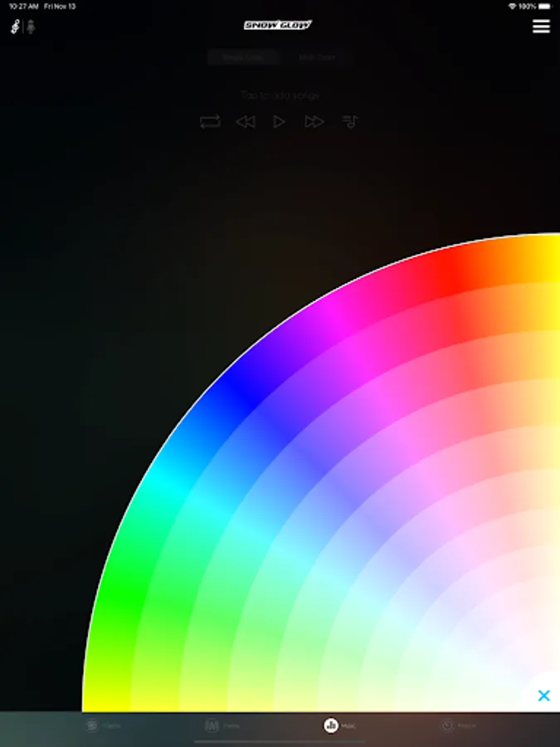Open the Theme tab in bottom bar
Image resolution: width=560 pixels, height=747 pixels.
222,725
